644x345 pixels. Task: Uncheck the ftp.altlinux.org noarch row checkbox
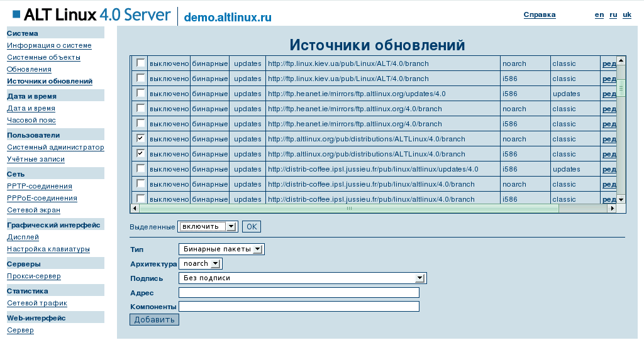pos(140,138)
